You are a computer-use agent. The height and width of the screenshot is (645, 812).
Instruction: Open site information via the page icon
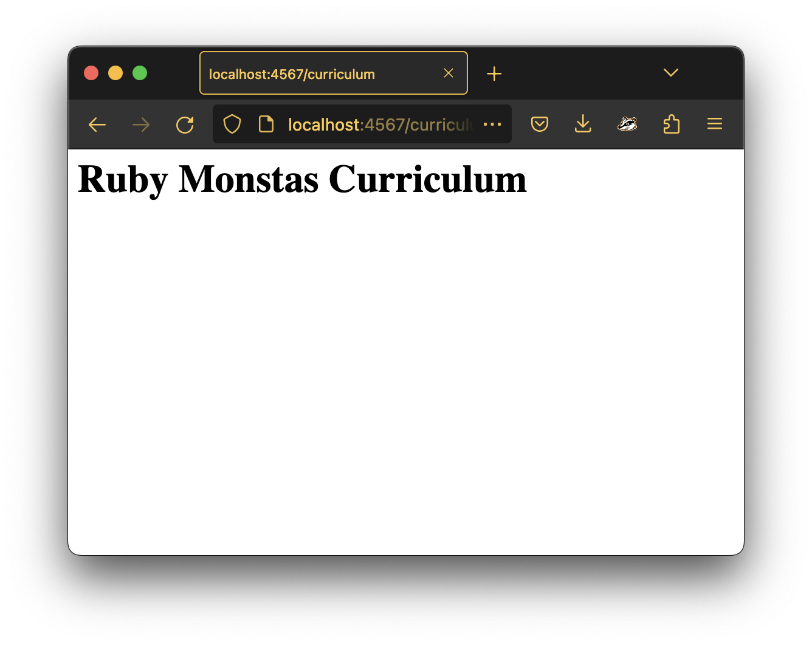[266, 124]
